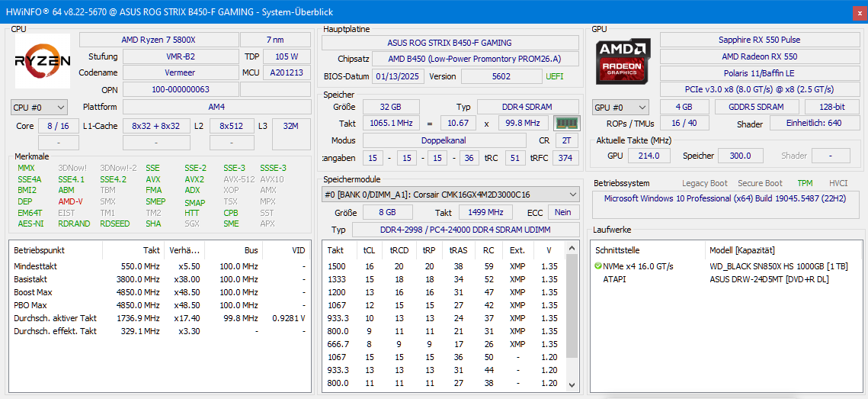Click the tRAS column header

click(459, 250)
